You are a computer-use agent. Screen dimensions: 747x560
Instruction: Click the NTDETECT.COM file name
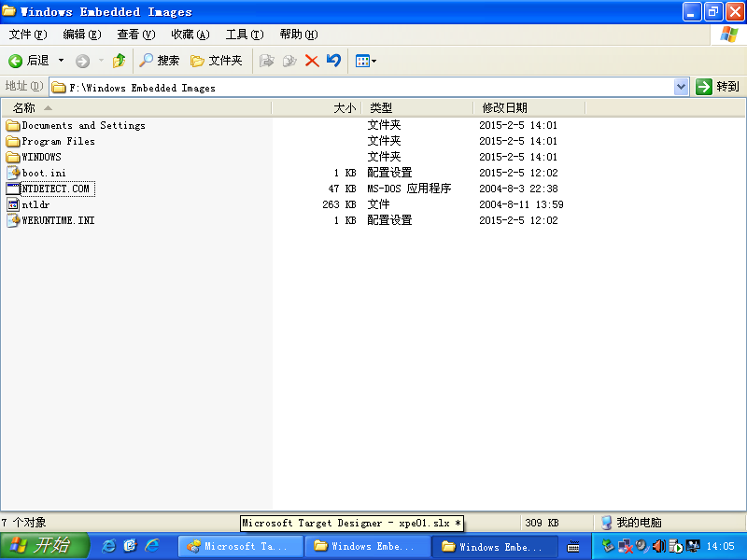(x=56, y=189)
